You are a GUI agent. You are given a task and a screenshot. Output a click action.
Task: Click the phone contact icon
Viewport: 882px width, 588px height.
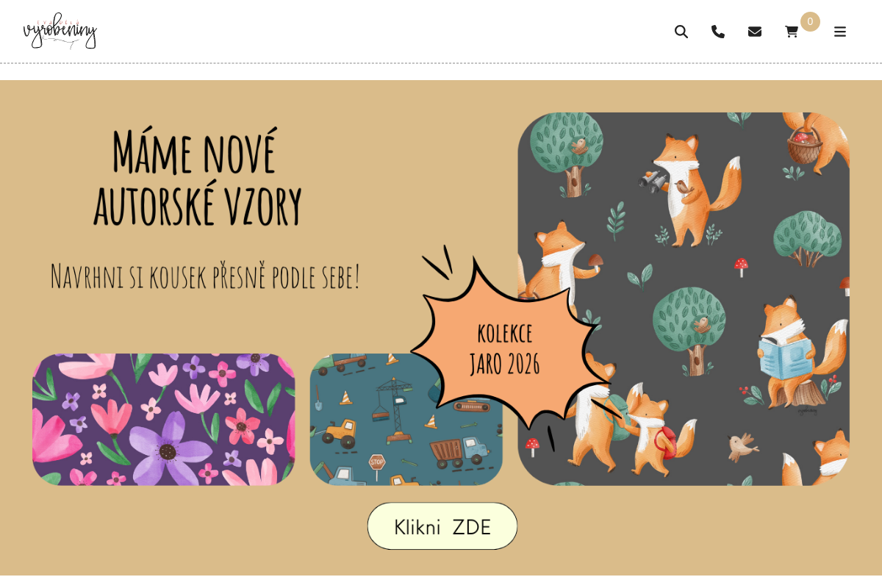[718, 32]
